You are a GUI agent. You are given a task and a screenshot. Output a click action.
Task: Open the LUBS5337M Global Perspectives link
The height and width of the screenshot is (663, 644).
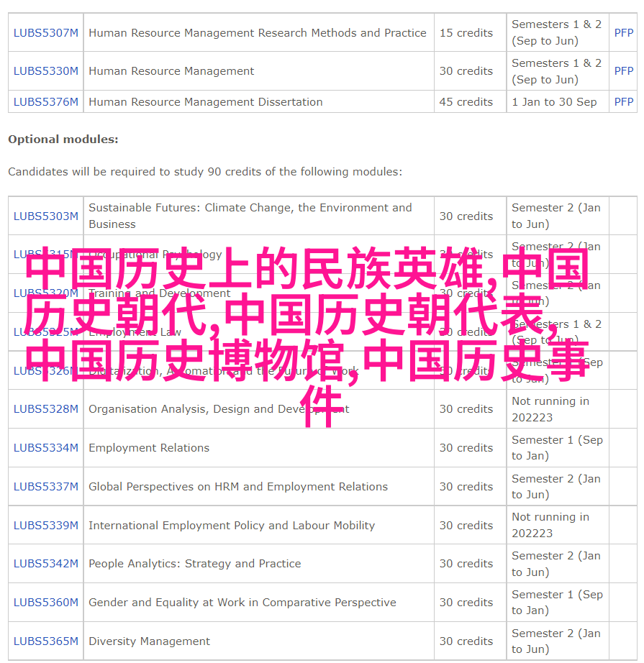45,487
